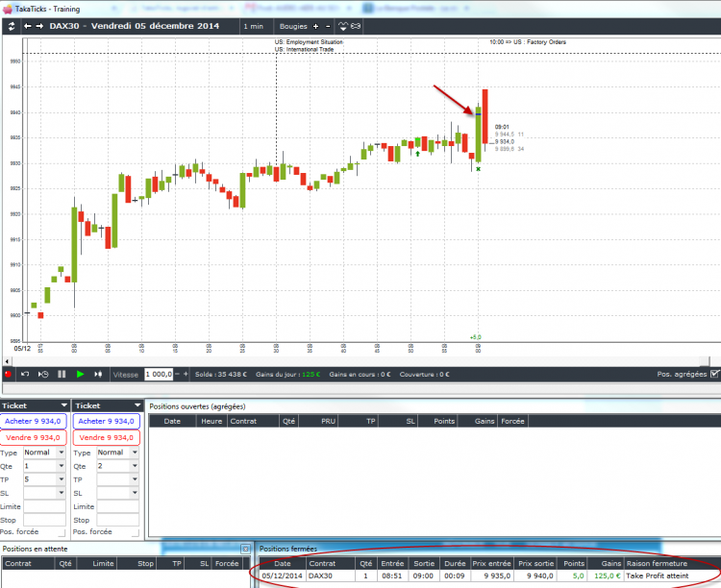721x588 pixels.
Task: Click the TakaTicks app icon in title bar
Action: point(8,9)
